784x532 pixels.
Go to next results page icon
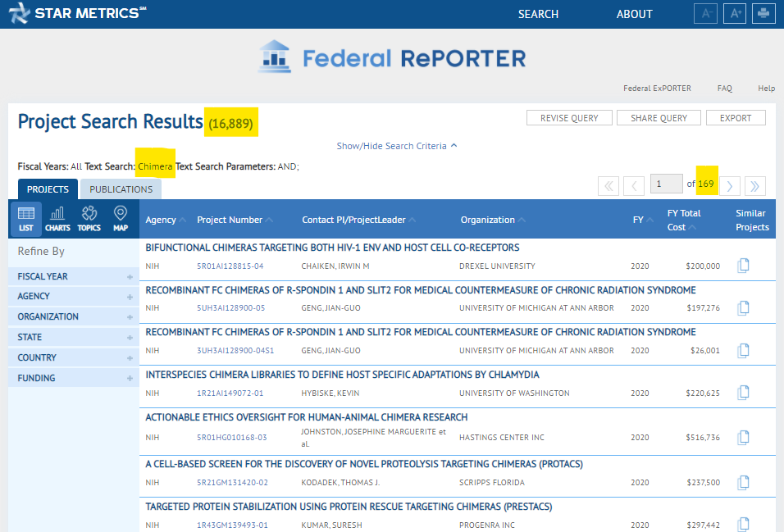pyautogui.click(x=730, y=186)
